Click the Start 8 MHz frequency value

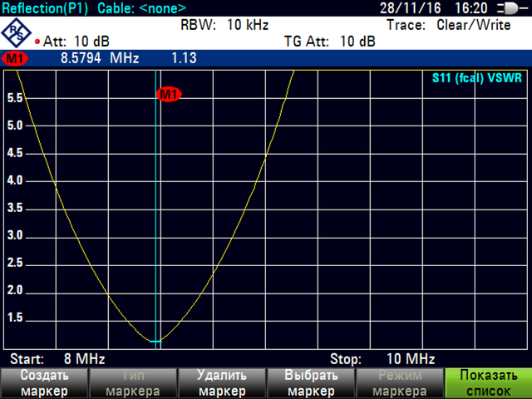coord(83,359)
